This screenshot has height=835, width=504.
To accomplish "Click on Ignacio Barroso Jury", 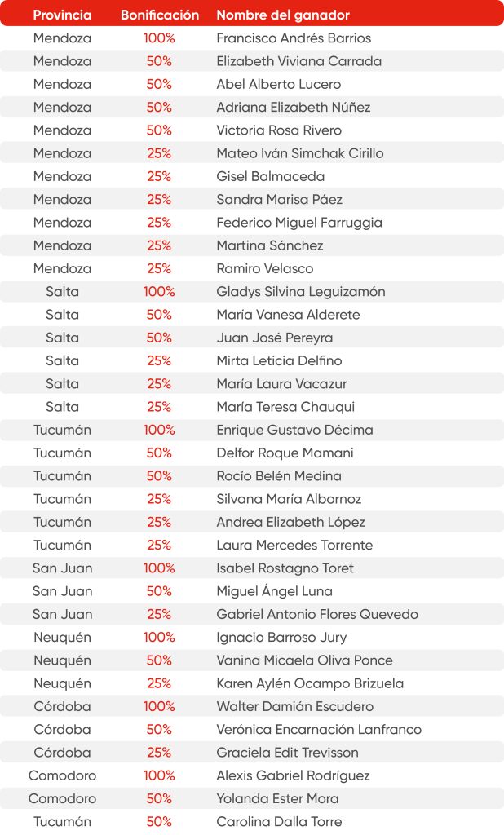I will point(281,638).
